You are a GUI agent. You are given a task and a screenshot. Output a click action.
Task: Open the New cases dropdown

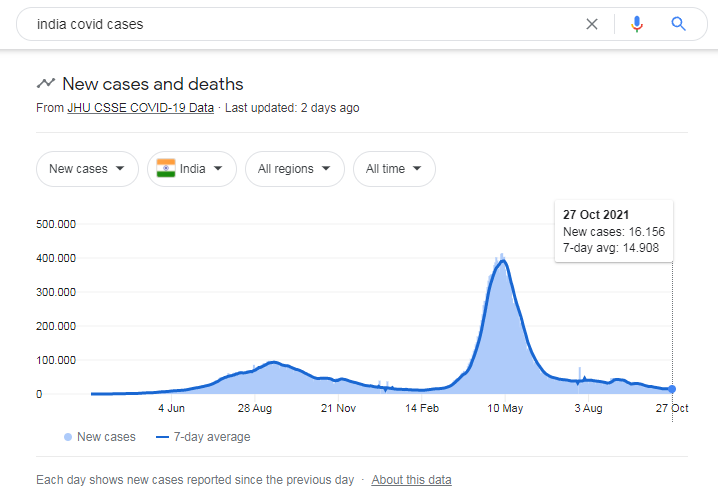click(87, 169)
